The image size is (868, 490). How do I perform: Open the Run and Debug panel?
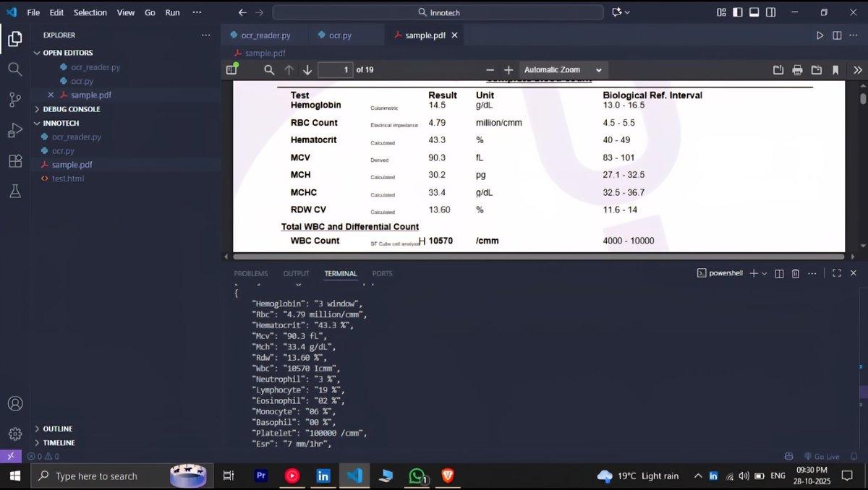pyautogui.click(x=14, y=130)
